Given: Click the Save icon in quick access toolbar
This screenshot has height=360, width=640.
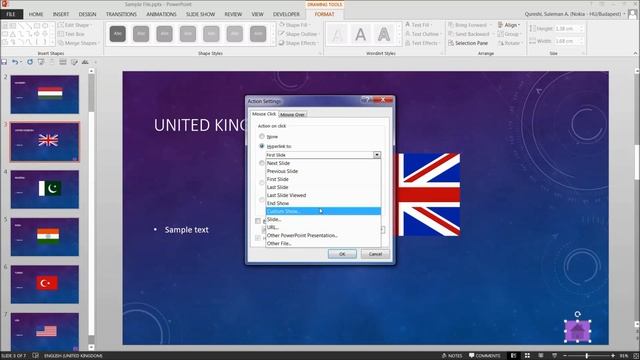Looking at the screenshot, I should (x=4, y=62).
